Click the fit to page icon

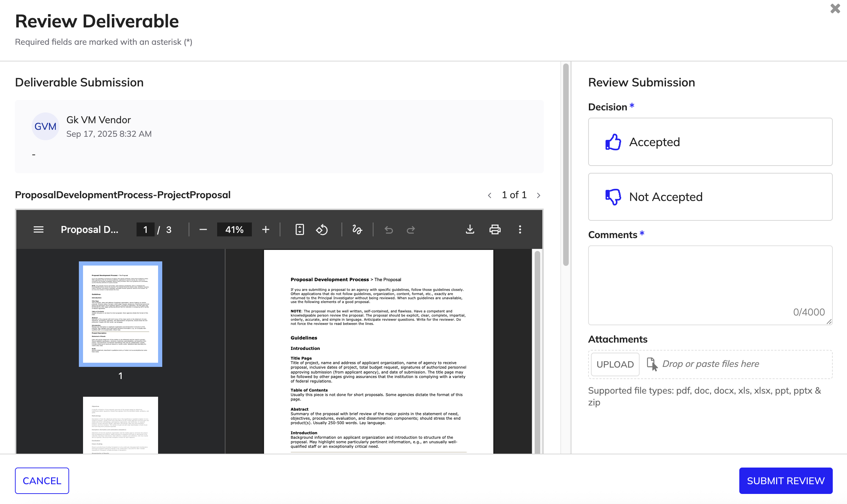coord(299,229)
